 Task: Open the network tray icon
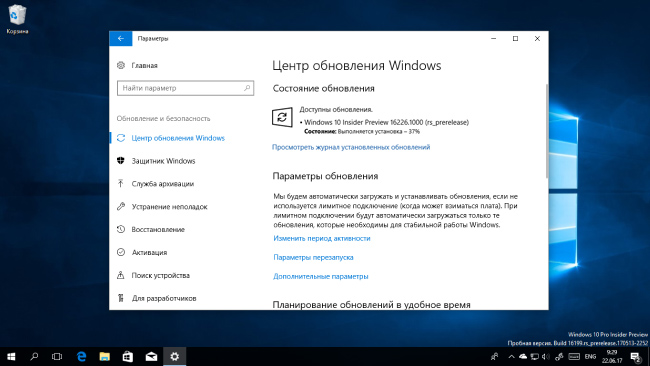(535, 356)
